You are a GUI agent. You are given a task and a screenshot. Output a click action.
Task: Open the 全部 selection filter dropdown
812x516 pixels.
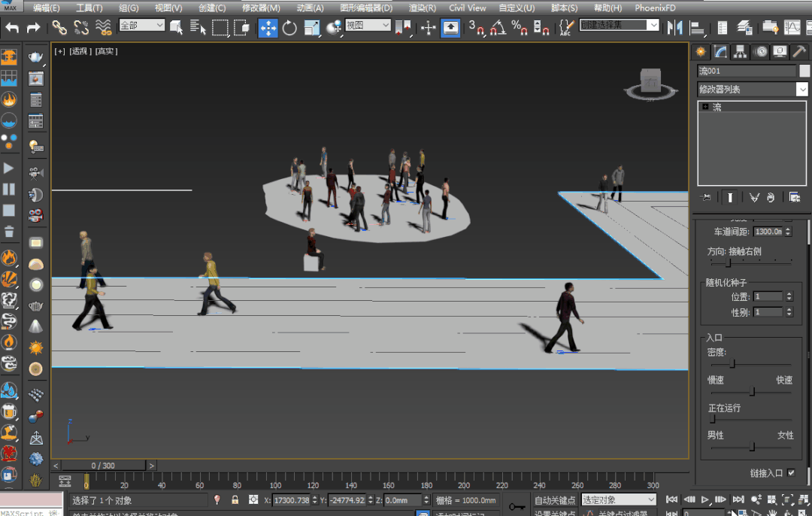click(141, 26)
